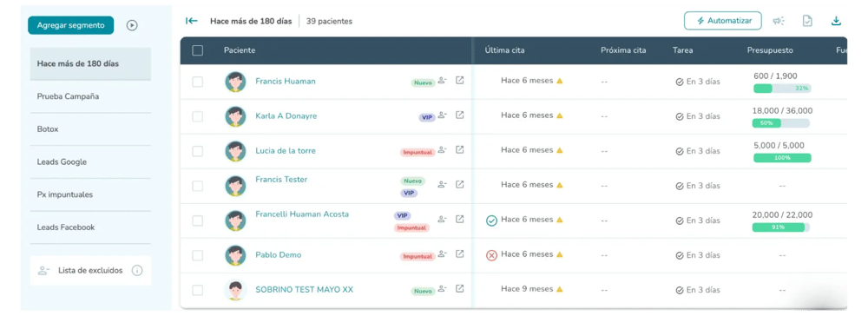Open the Botox segment
868x316 pixels.
click(x=91, y=129)
